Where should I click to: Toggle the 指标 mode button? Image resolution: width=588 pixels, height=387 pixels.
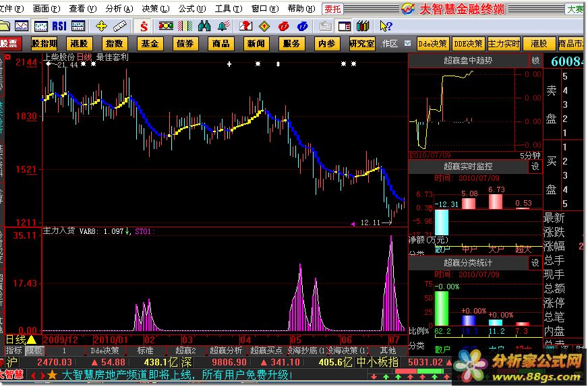(x=14, y=351)
